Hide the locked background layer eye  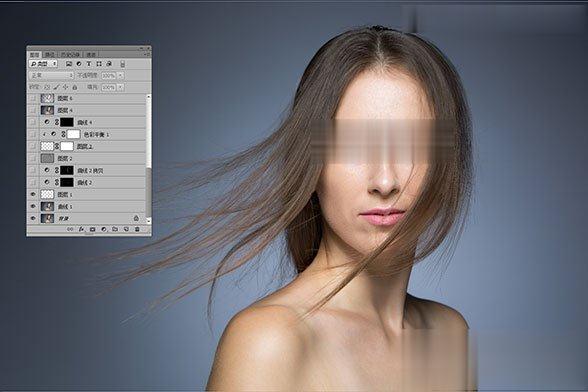tap(33, 218)
